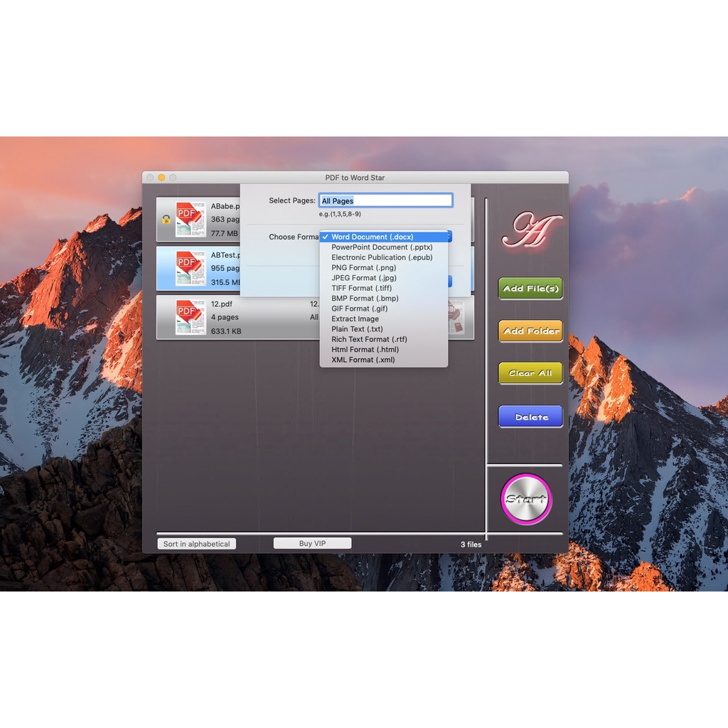The image size is (728, 728).
Task: Click the 3 files status count
Action: (x=471, y=544)
